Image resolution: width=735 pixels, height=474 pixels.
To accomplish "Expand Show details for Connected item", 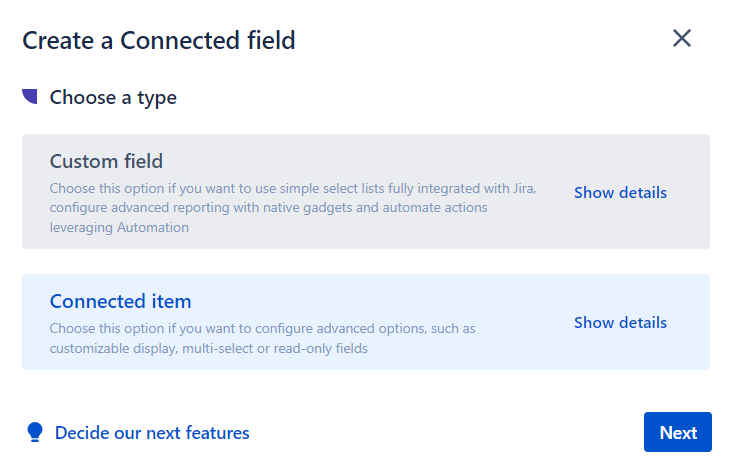I will point(620,322).
